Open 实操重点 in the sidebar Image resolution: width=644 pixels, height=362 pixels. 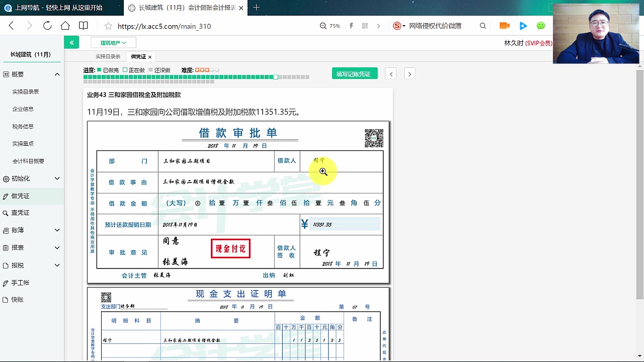coord(23,144)
